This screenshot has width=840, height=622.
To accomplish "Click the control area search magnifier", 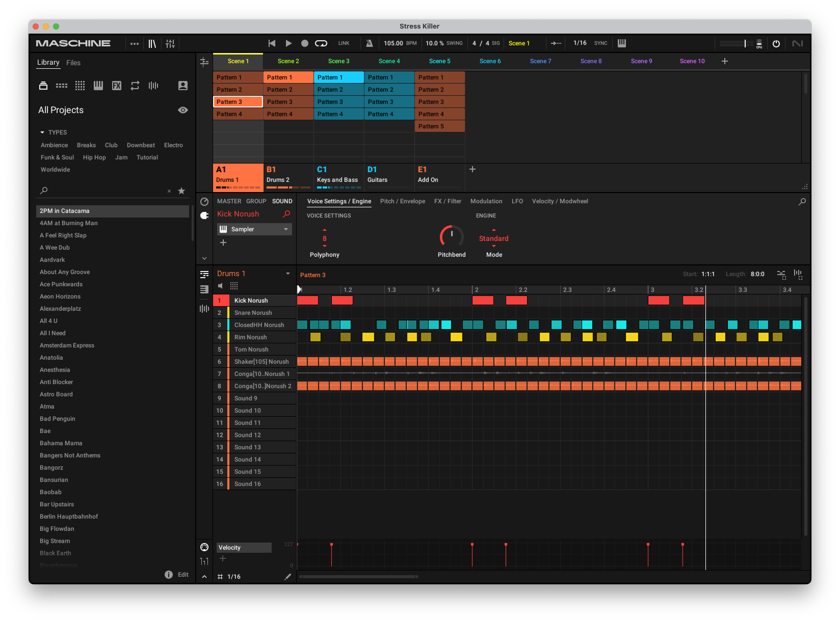I will (x=802, y=202).
